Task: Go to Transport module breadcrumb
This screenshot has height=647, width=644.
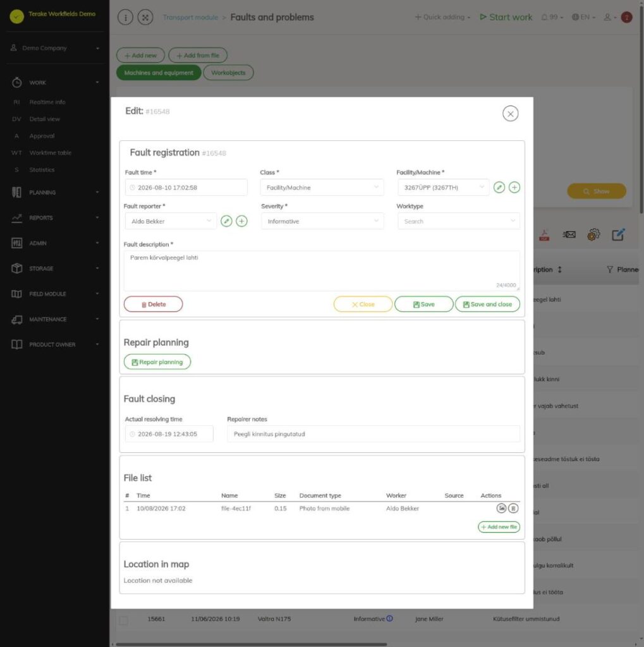Action: click(190, 17)
